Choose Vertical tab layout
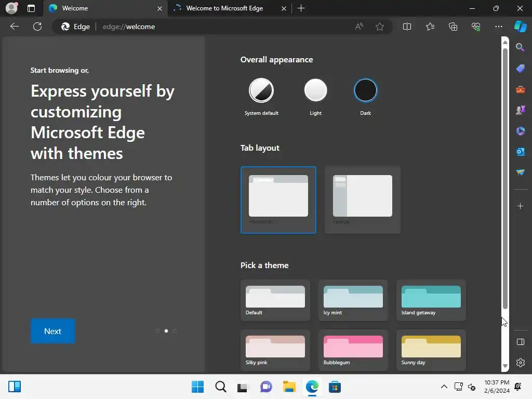532x399 pixels. coord(362,200)
